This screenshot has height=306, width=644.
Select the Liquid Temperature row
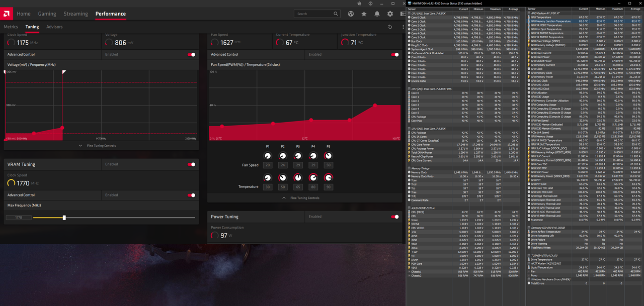585,267
